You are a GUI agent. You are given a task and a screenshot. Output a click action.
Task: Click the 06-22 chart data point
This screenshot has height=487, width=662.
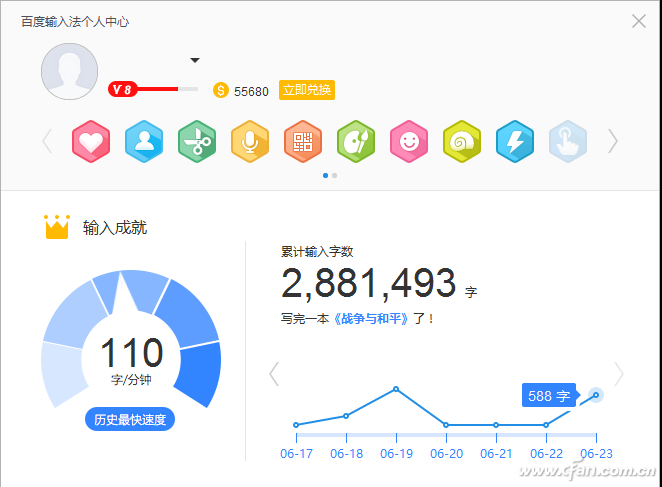546,425
